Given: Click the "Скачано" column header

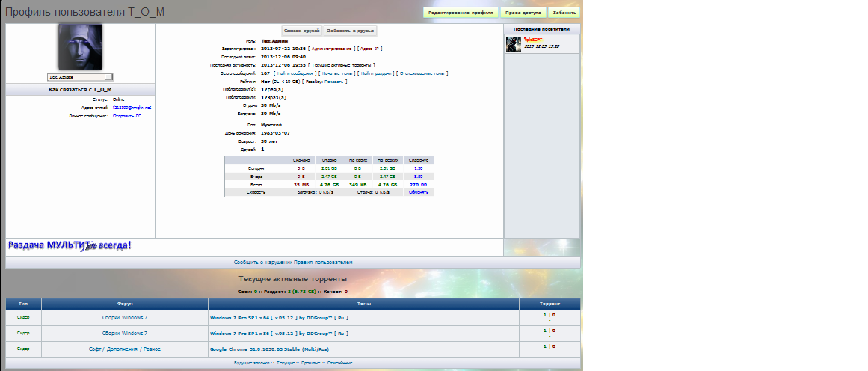Looking at the screenshot, I should (302, 160).
